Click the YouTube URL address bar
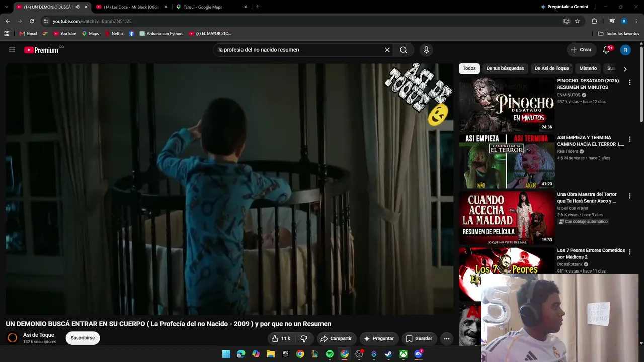Viewport: 644px width, 362px height. pyautogui.click(x=302, y=21)
